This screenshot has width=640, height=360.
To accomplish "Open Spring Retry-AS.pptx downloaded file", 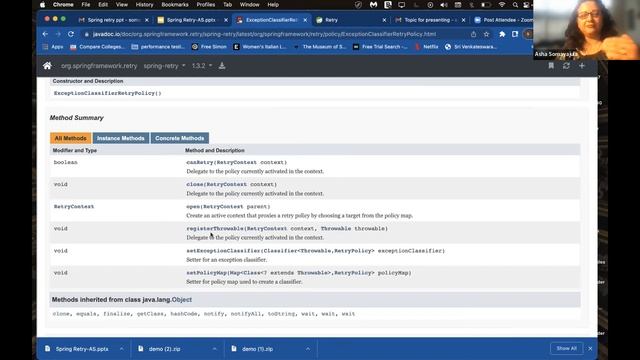I will coord(82,349).
